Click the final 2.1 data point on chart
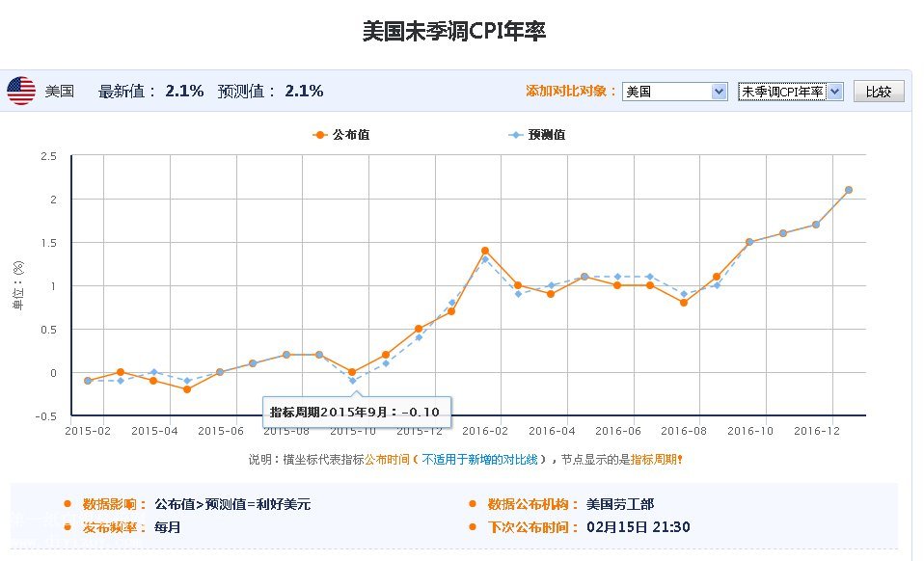This screenshot has width=924, height=561. pos(849,190)
